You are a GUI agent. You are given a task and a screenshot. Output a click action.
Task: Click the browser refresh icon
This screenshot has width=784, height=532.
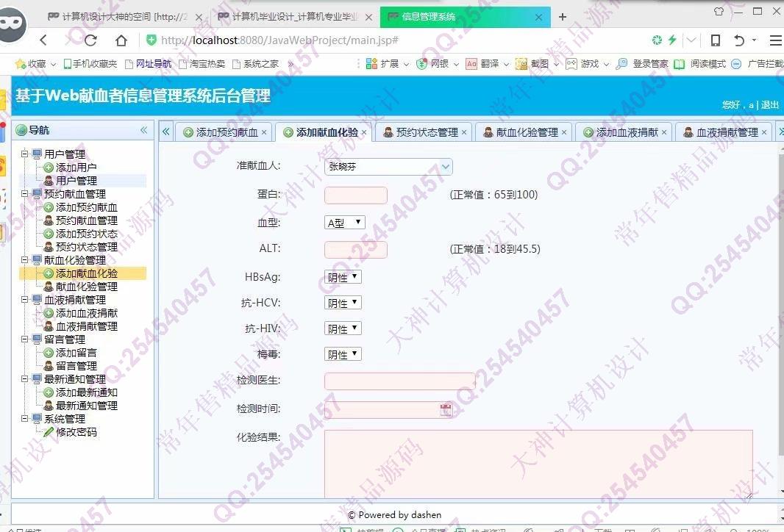pos(90,40)
